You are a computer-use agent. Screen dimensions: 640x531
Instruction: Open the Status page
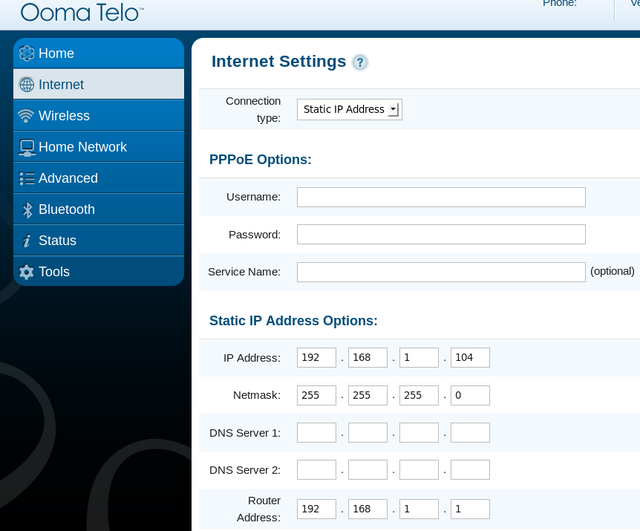pyautogui.click(x=98, y=240)
